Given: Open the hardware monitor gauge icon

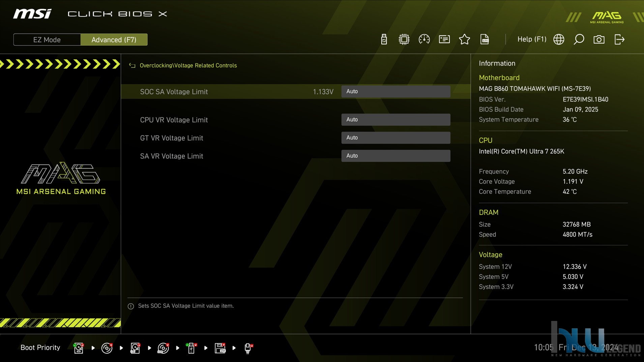Looking at the screenshot, I should click(424, 39).
